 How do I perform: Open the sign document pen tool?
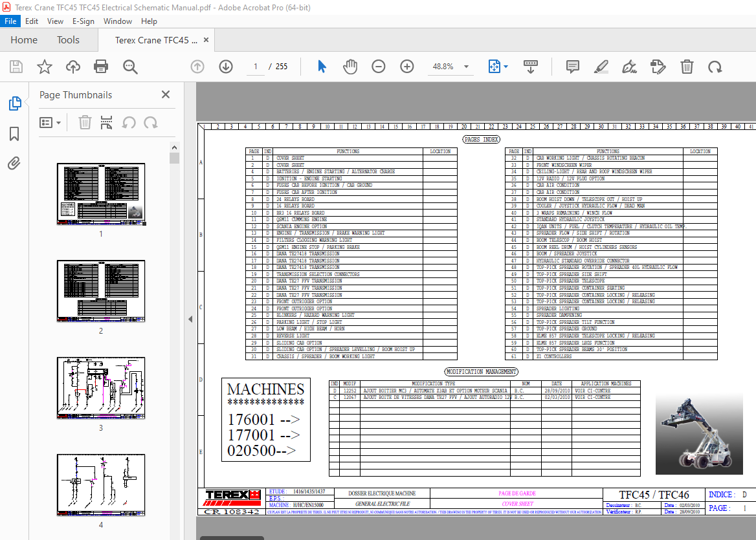coord(629,67)
